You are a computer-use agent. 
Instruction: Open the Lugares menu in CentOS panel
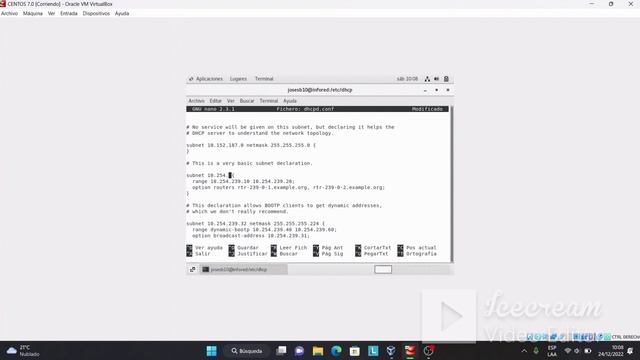(x=238, y=79)
